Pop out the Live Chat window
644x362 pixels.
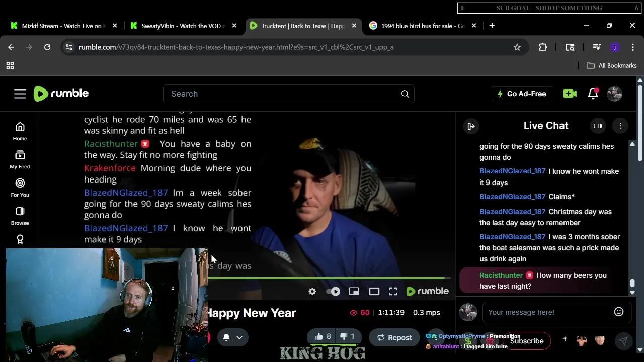471,126
